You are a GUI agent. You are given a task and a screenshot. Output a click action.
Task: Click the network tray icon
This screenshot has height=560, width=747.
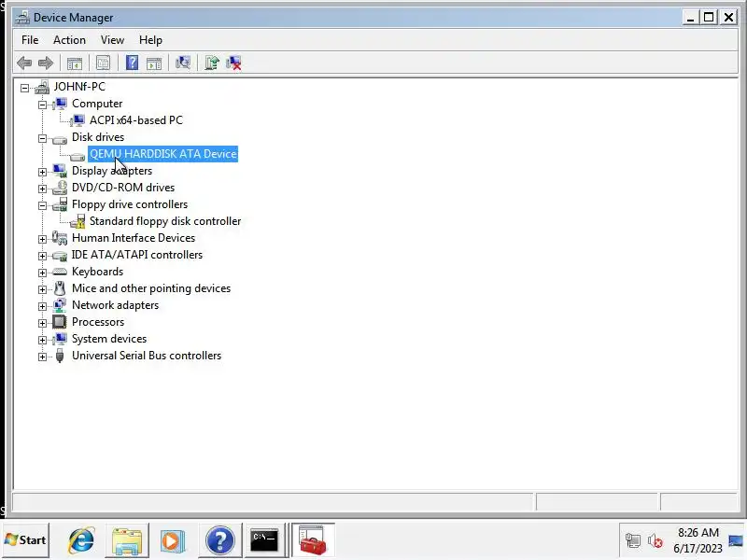[633, 540]
